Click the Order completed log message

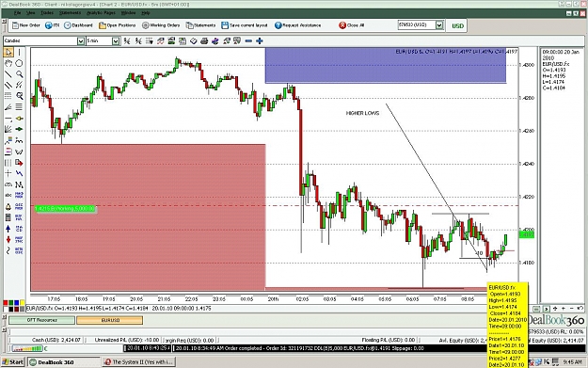coord(300,348)
